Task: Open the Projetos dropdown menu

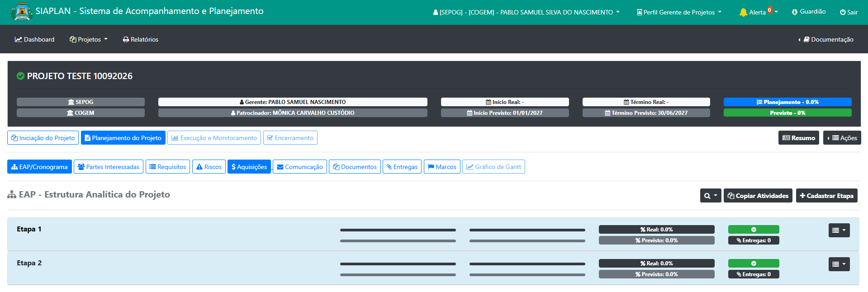Action: [89, 39]
